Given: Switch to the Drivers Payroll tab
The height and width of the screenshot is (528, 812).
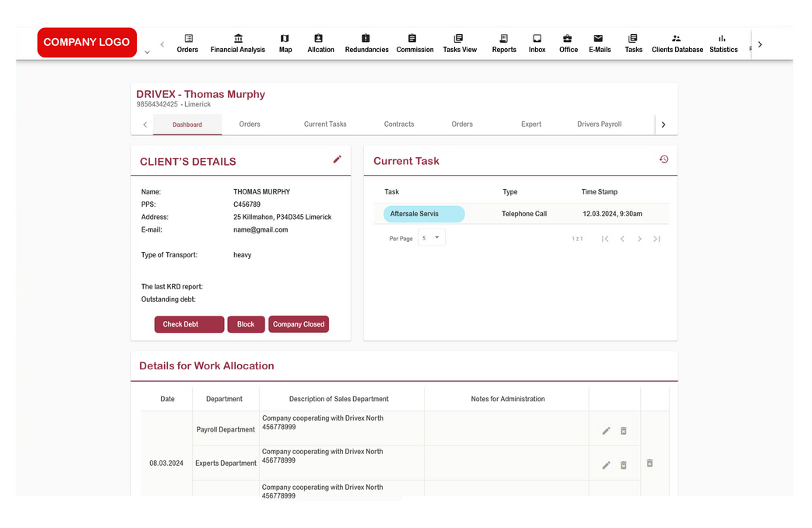Looking at the screenshot, I should tap(599, 124).
